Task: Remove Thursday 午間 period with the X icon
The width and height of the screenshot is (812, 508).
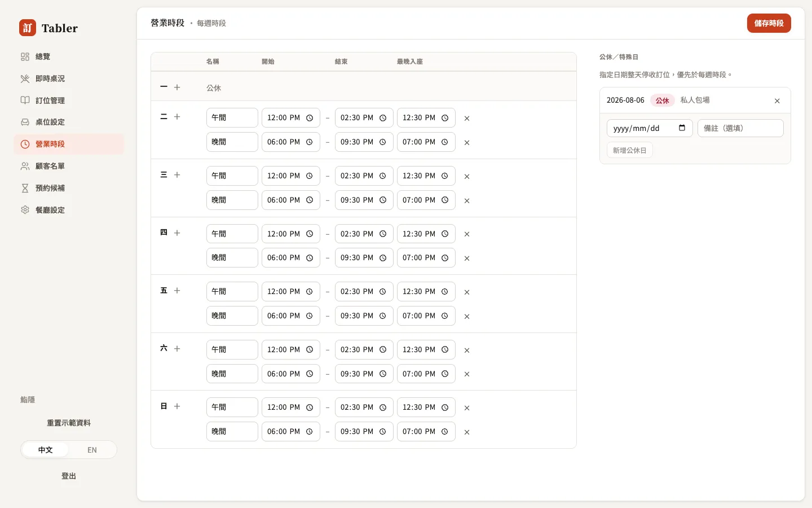Action: click(x=467, y=234)
